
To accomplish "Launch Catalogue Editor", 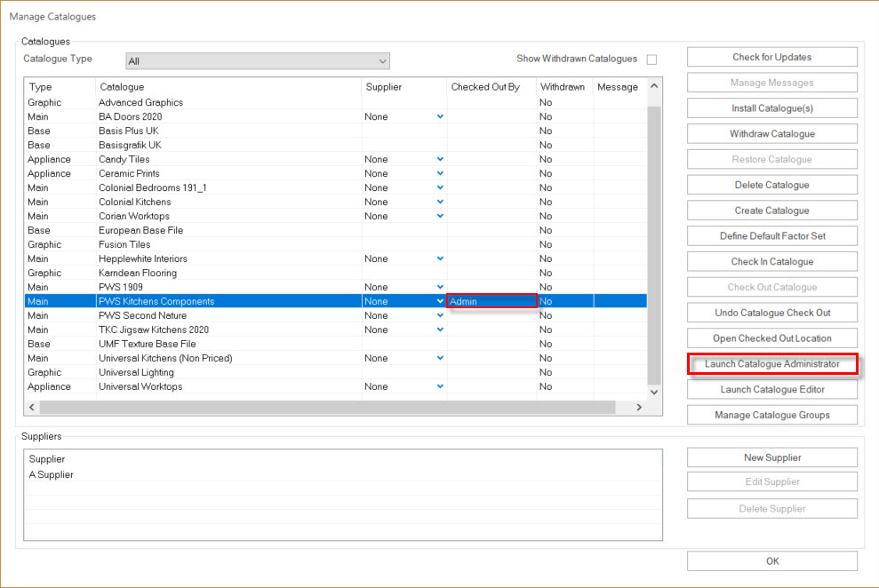I will pyautogui.click(x=772, y=389).
